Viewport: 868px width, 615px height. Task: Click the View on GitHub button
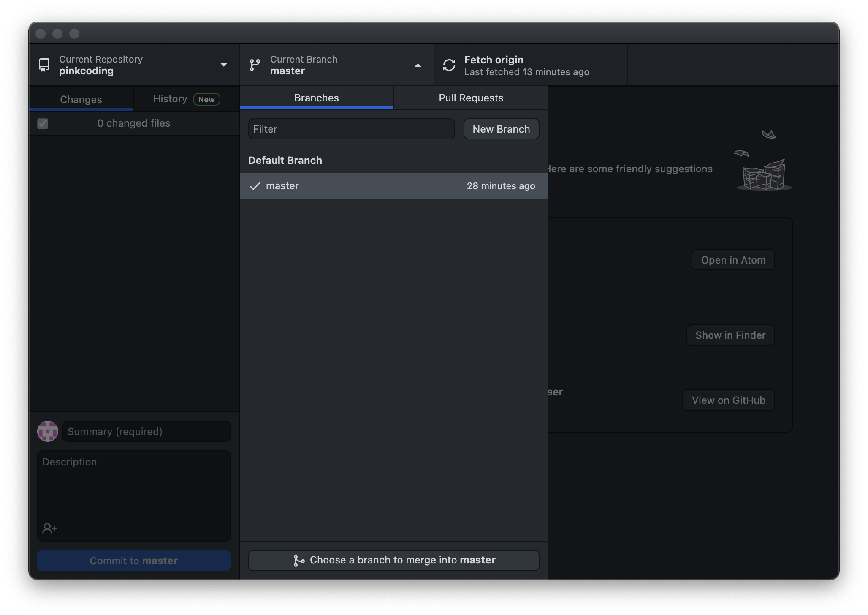[x=728, y=400]
